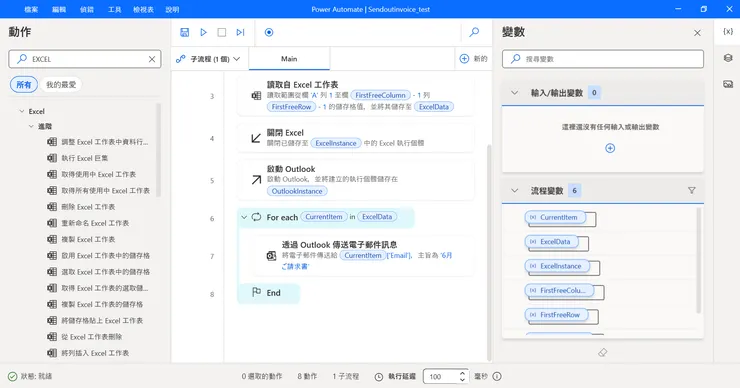Open the 檔案 menu
740x388 pixels.
[x=31, y=9]
